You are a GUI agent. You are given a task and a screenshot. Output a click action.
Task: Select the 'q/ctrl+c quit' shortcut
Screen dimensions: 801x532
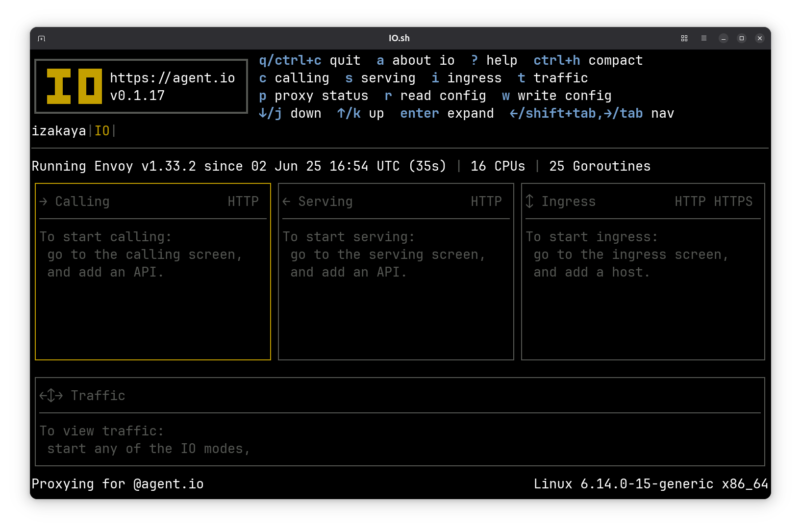click(310, 60)
